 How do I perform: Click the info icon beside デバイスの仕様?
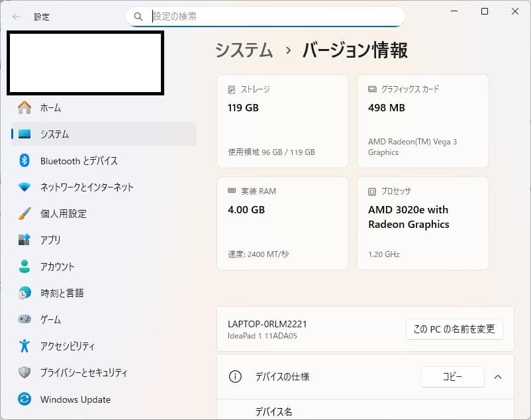235,376
